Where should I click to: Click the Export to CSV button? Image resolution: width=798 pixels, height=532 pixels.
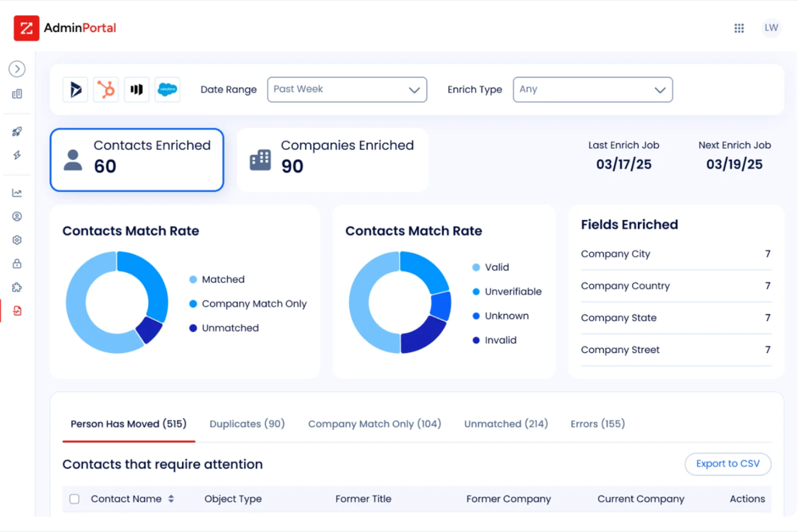tap(727, 464)
